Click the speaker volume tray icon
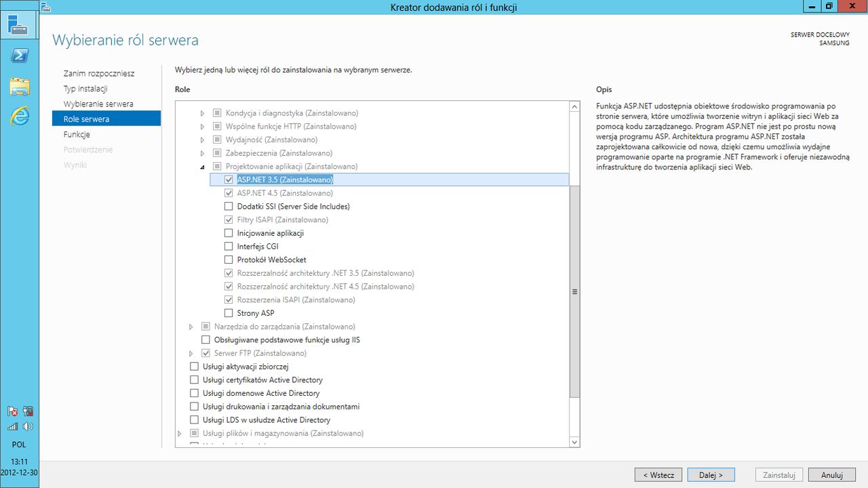Viewport: 868px width, 488px height. coord(28,426)
